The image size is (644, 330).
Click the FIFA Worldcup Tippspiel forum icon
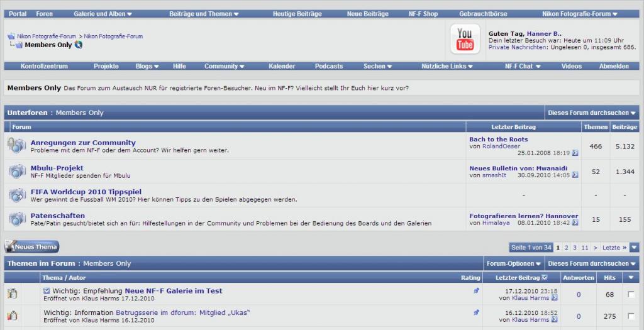tap(17, 195)
